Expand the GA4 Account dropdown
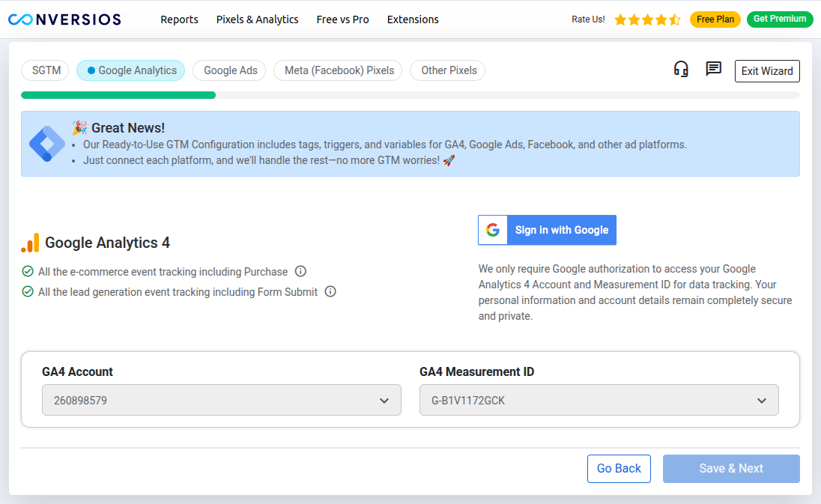This screenshot has height=504, width=821. pyautogui.click(x=222, y=401)
